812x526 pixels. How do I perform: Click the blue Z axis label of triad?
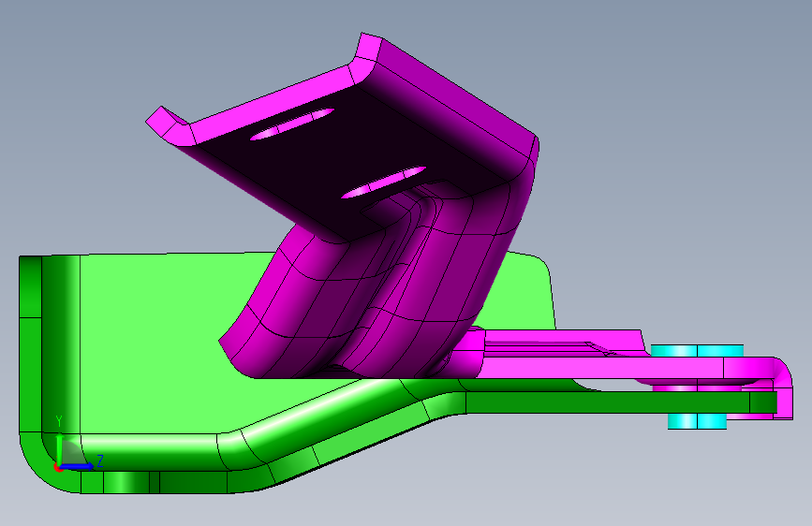[100, 460]
